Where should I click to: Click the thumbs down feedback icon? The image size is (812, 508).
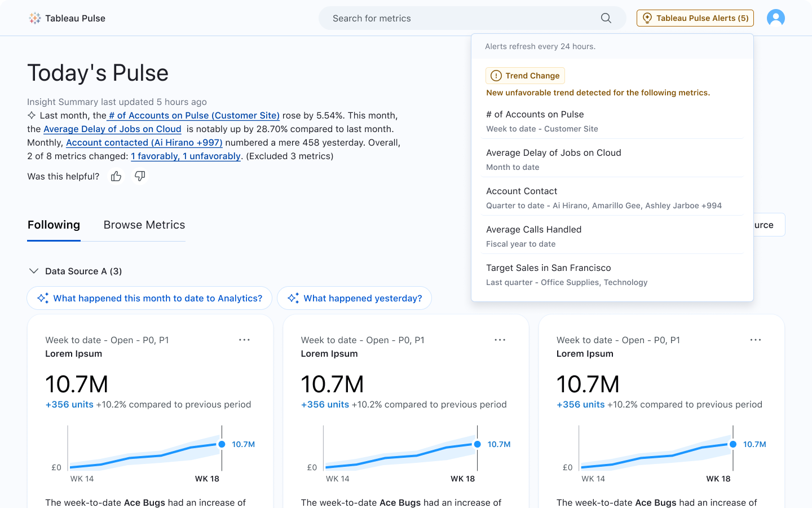point(140,177)
